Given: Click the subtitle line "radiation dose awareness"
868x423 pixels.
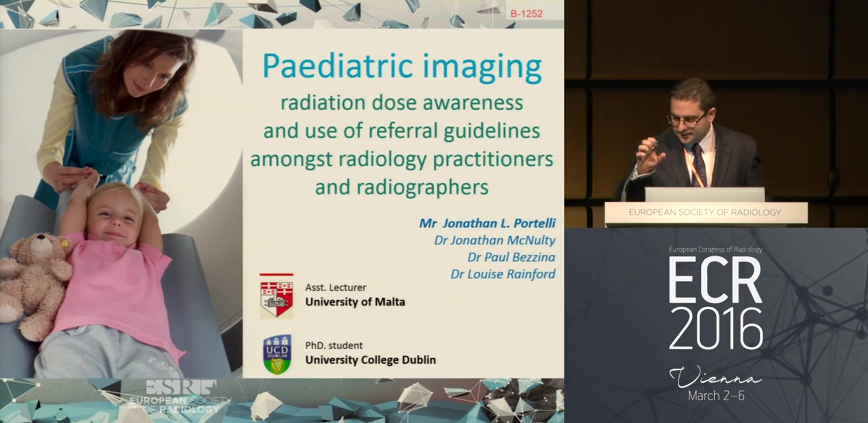Looking at the screenshot, I should tap(402, 102).
